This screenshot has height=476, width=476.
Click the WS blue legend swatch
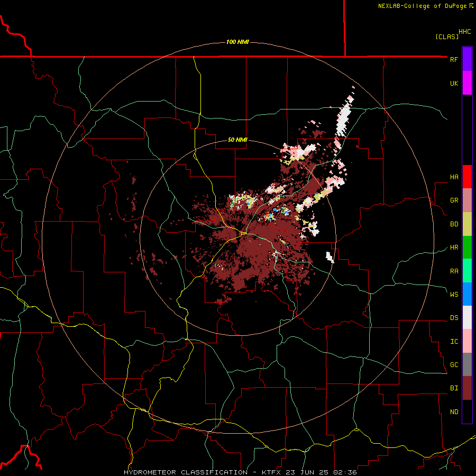click(x=467, y=294)
